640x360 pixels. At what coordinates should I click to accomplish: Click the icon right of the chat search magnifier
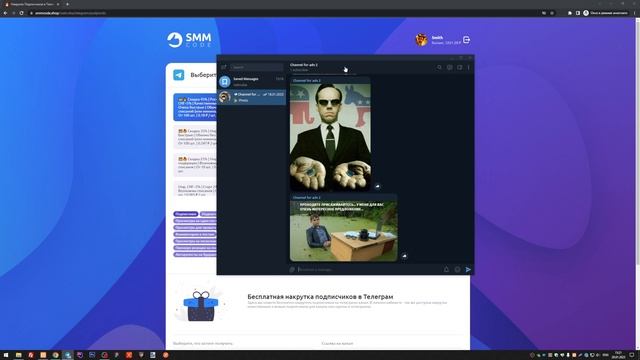coord(449,67)
